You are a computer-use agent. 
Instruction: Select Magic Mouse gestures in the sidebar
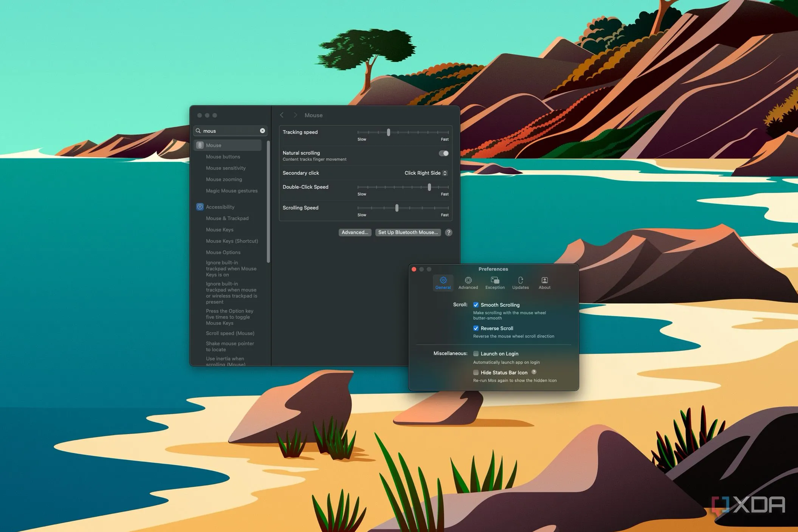point(232,191)
